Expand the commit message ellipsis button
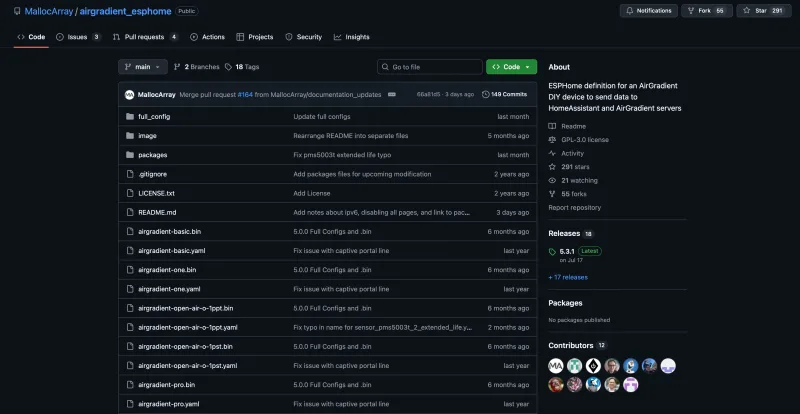The height and width of the screenshot is (414, 800). coord(392,94)
